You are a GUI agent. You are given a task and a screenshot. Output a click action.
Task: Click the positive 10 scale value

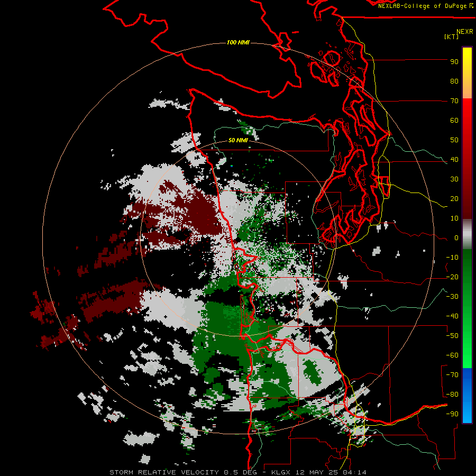point(454,218)
